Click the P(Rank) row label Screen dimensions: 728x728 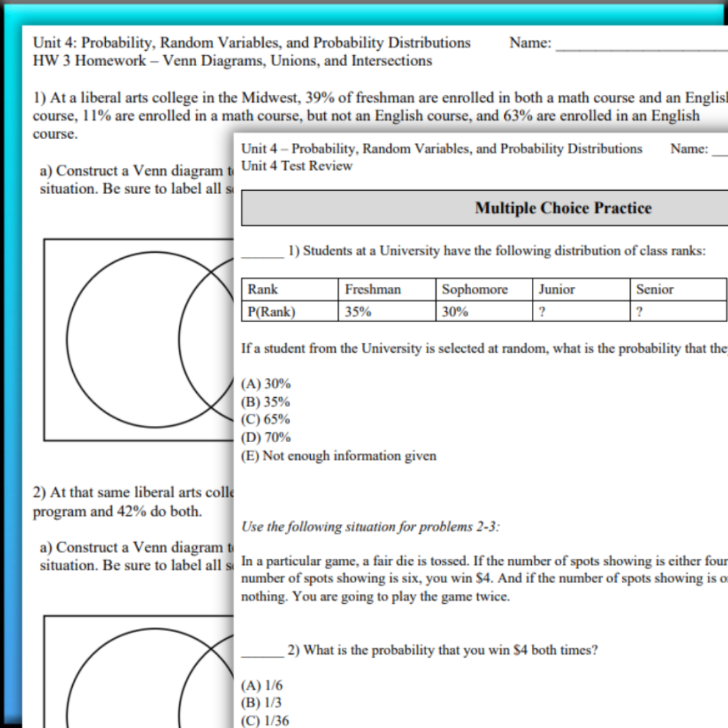pyautogui.click(x=271, y=311)
